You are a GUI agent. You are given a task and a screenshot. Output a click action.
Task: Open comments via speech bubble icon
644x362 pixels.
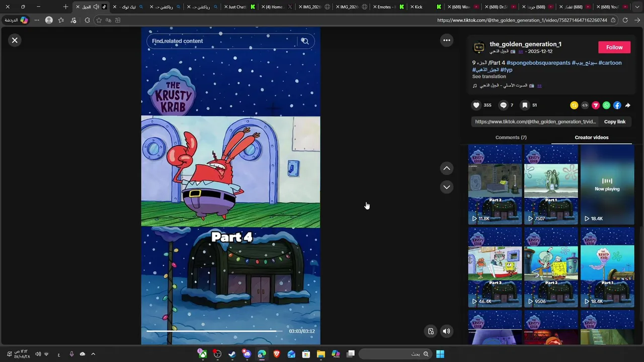(x=503, y=105)
